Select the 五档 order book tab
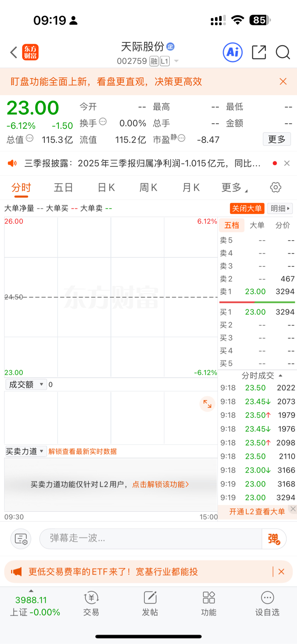 (x=232, y=225)
